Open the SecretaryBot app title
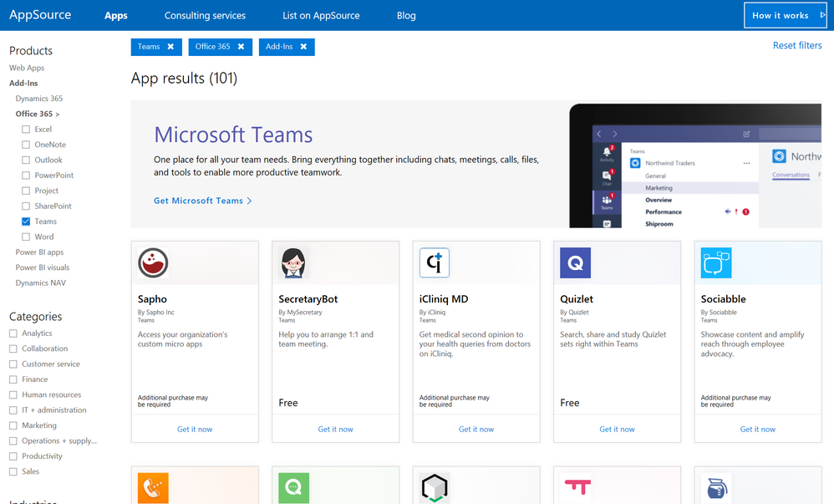The image size is (834, 504). (x=308, y=299)
